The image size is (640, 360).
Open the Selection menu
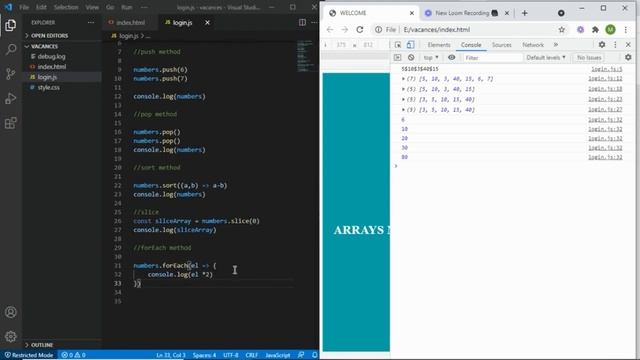click(x=66, y=7)
